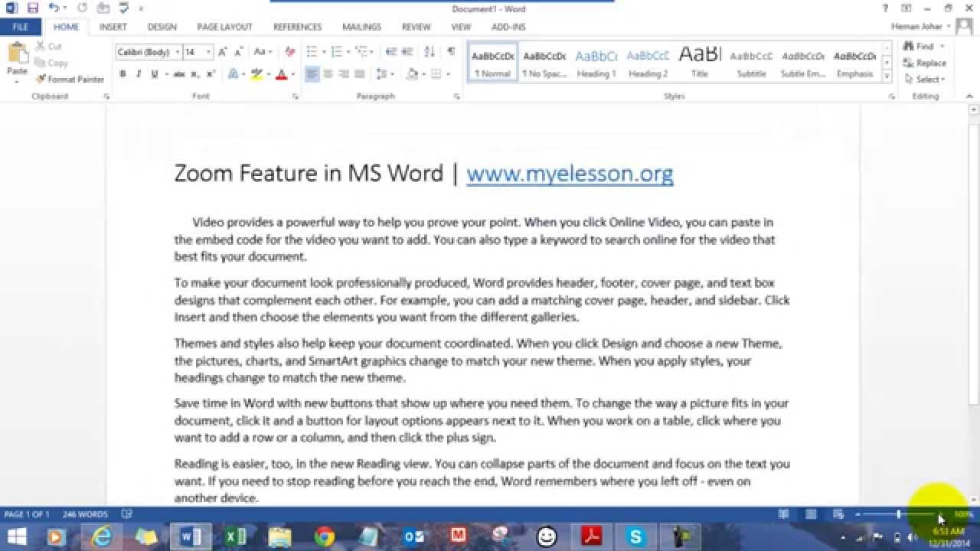This screenshot has height=551, width=980.
Task: Apply red font color
Action: [281, 74]
